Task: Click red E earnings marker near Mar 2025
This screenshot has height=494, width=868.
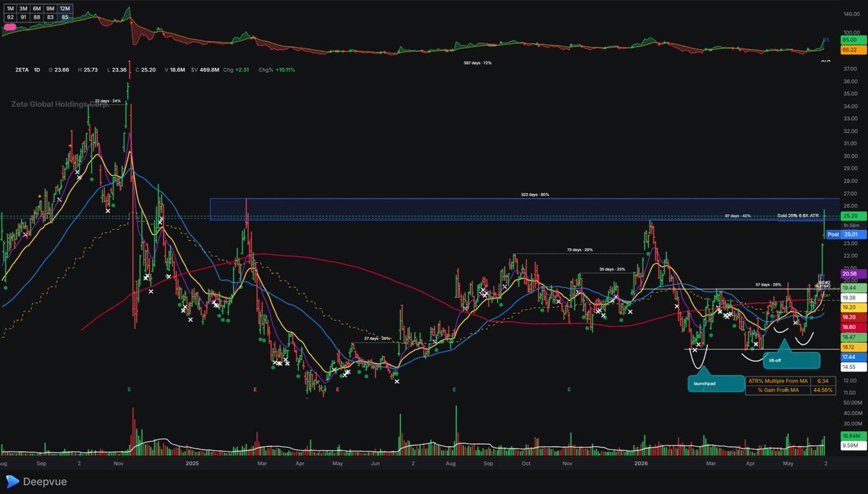Action: click(255, 390)
